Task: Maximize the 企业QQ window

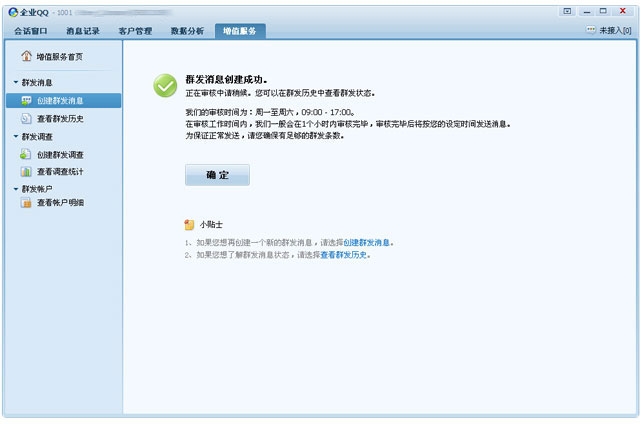Action: [603, 11]
